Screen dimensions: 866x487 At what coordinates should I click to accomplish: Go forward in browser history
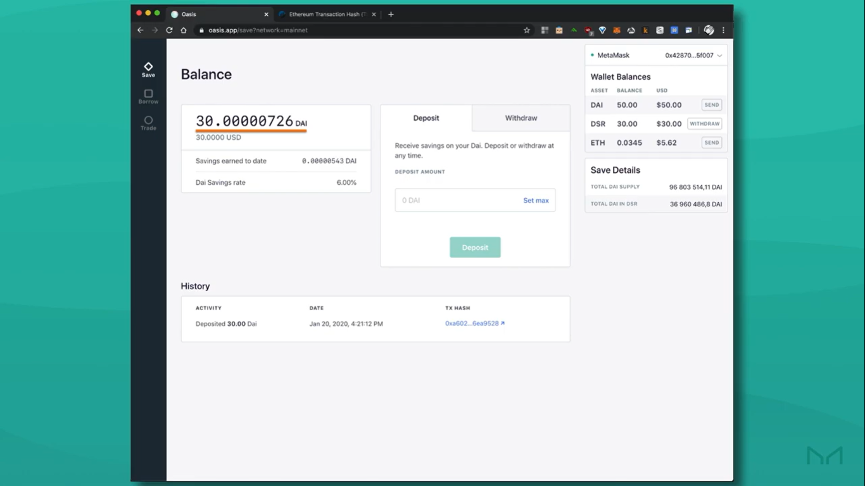coord(155,30)
